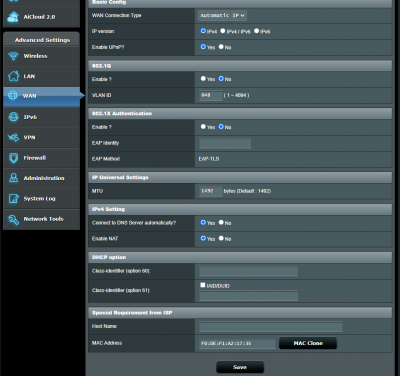Screen dimensions: 400x376
Task: Click the Administration user icon
Action: pyautogui.click(x=13, y=178)
